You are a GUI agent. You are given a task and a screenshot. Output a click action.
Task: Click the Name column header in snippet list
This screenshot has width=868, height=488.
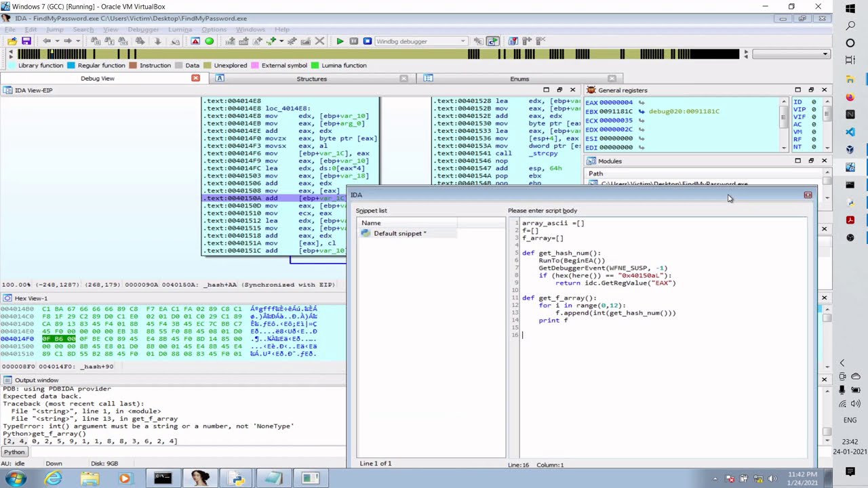pyautogui.click(x=408, y=223)
